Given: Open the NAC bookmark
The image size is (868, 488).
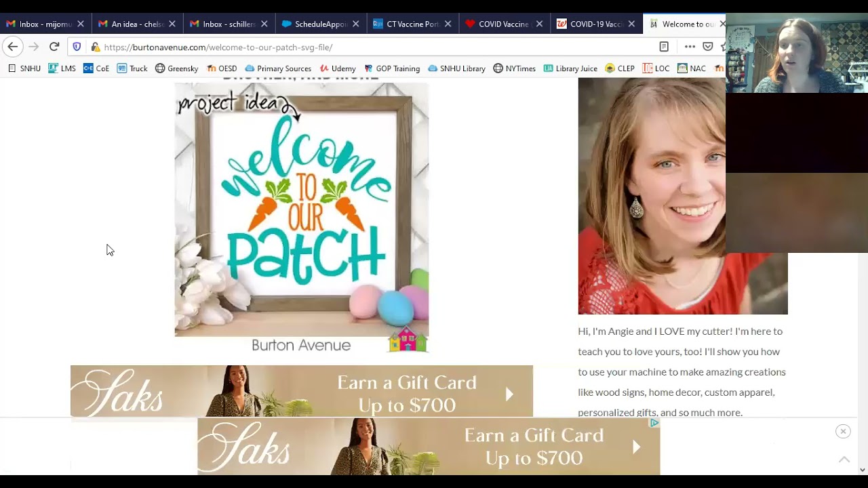Looking at the screenshot, I should (692, 68).
